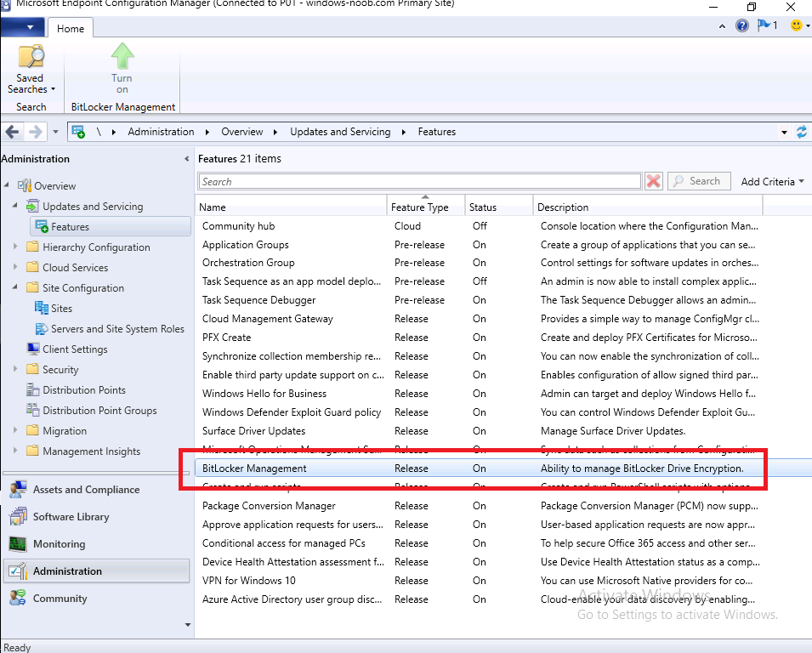The width and height of the screenshot is (812, 653).
Task: Open the navigation pane options arrow
Action: click(187, 625)
